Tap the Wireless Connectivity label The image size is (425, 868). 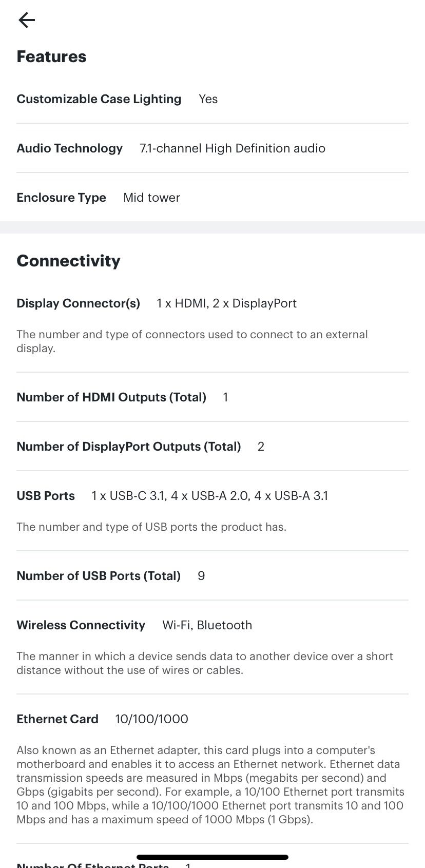81,625
